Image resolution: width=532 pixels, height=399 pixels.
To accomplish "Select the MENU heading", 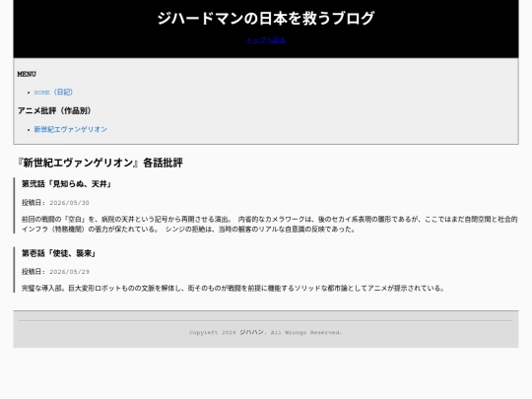I will click(27, 74).
